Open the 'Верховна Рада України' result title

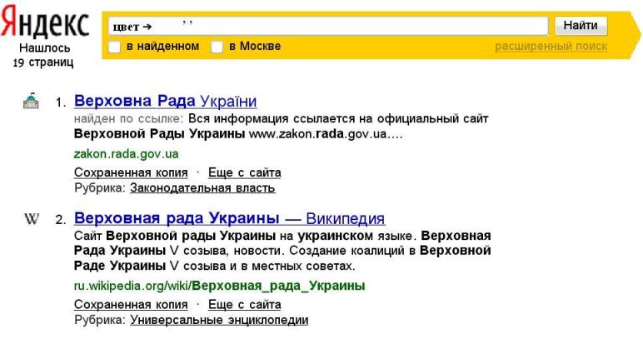(x=165, y=101)
